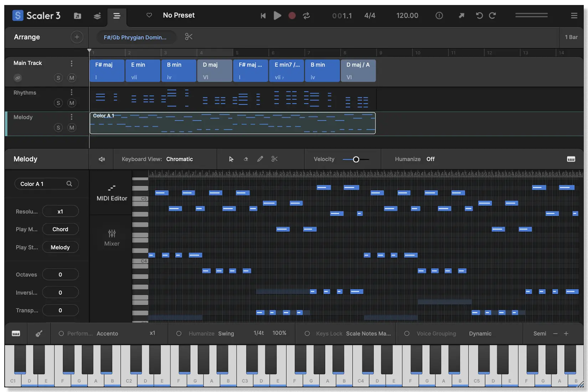
Task: Select the scissors cut tool in editor
Action: 274,159
